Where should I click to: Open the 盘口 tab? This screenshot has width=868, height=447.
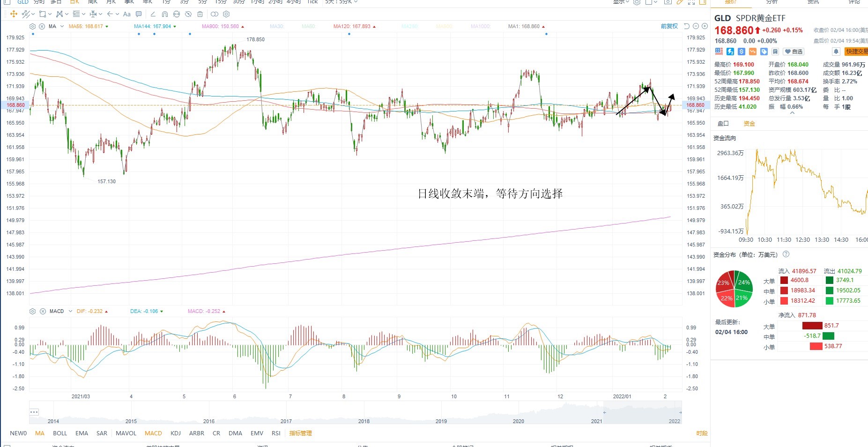click(723, 124)
